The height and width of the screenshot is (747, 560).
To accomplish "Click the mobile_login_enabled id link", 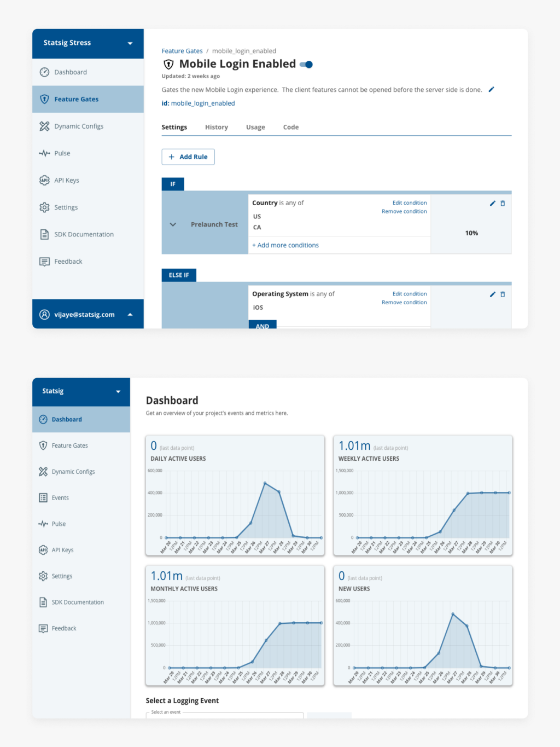I will point(203,103).
